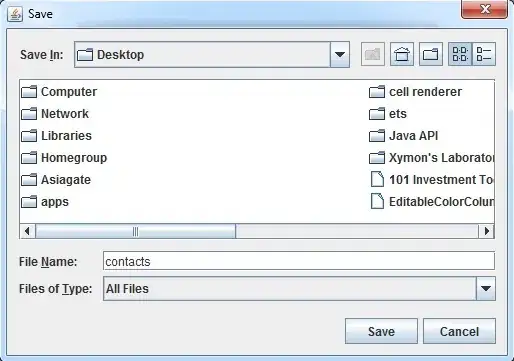Click the 'Java API' folder name

pyautogui.click(x=414, y=136)
